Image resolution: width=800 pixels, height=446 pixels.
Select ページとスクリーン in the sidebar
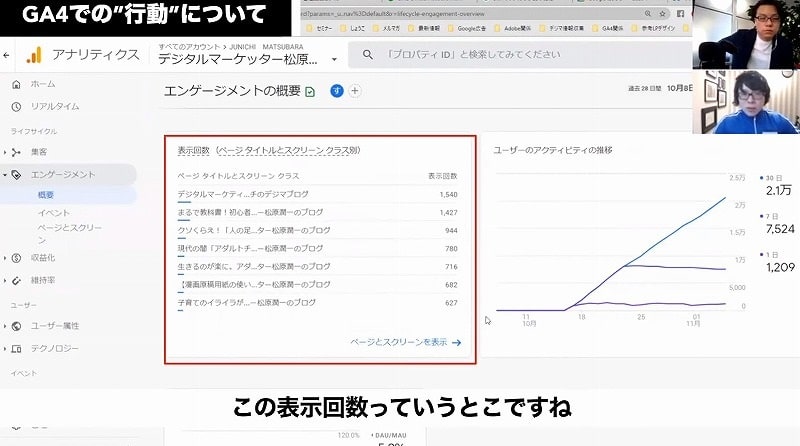coord(70,234)
